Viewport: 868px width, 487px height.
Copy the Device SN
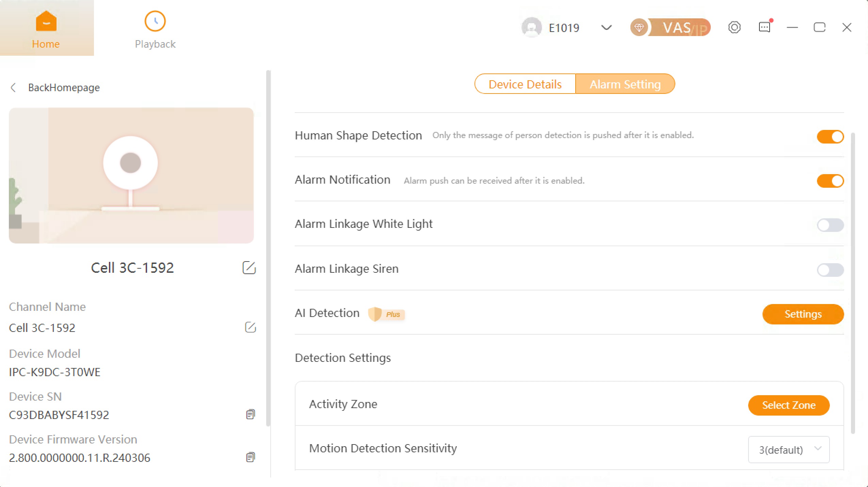250,414
